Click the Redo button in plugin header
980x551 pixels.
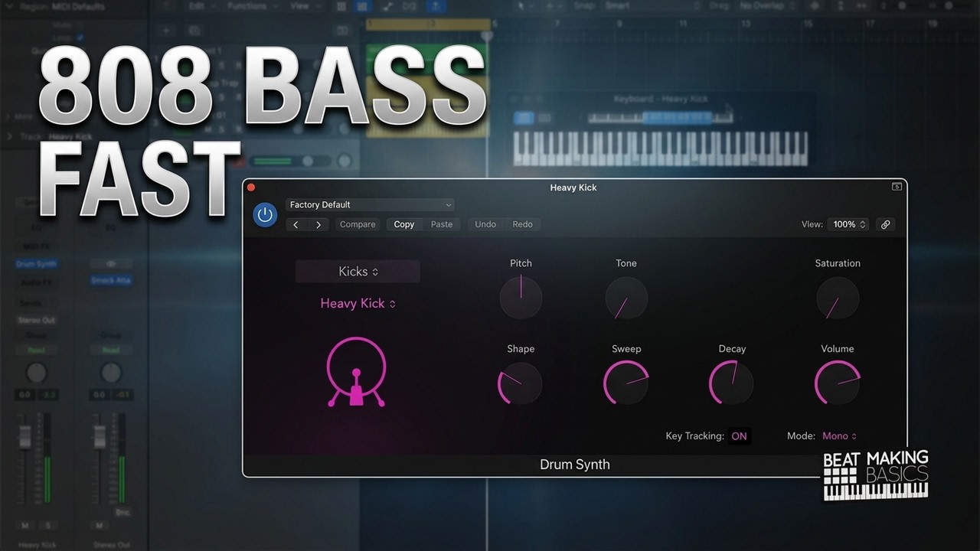pos(522,224)
